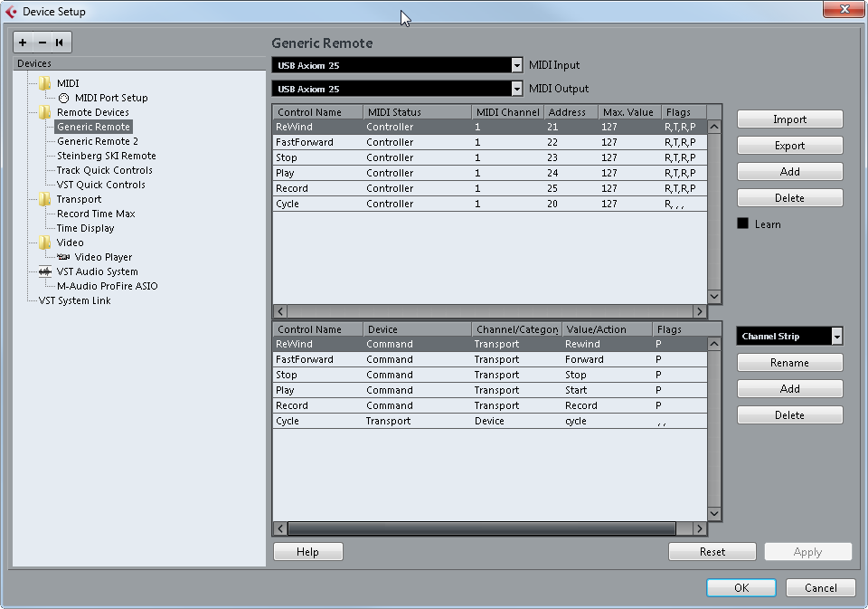The height and width of the screenshot is (609, 868).
Task: Enable the Learn checkbox
Action: [x=743, y=224]
